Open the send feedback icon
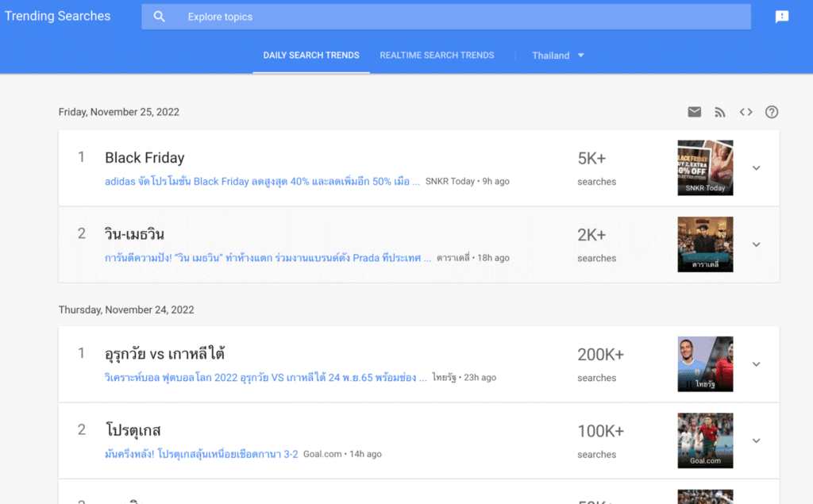Screen dimensions: 813x504 tap(781, 17)
